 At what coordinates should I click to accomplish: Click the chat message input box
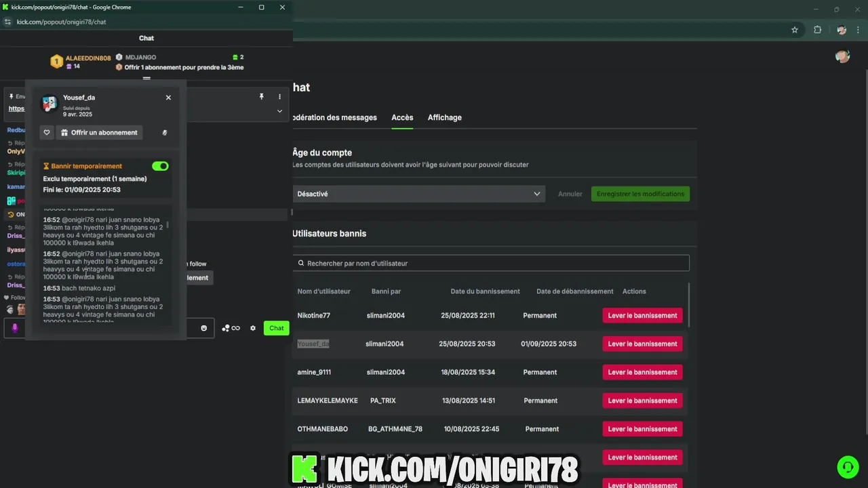coord(108,328)
